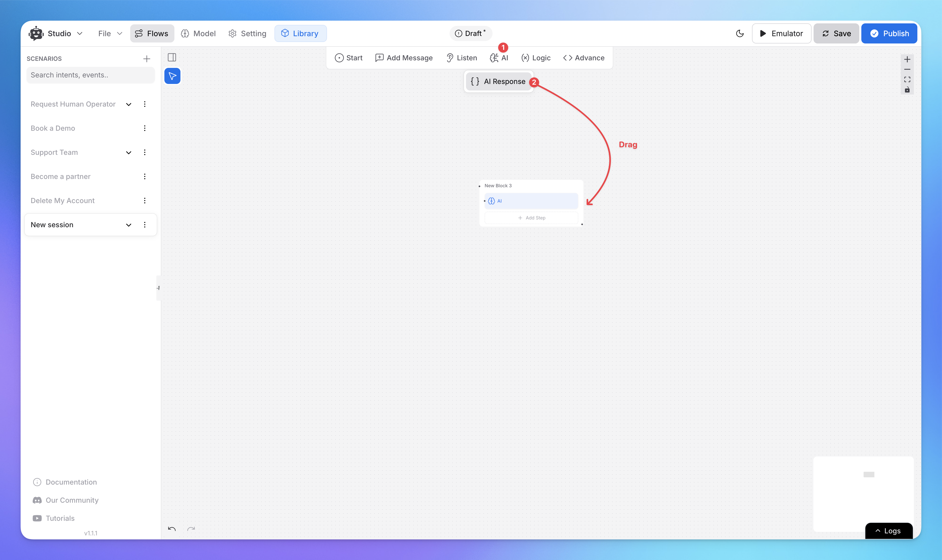This screenshot has width=942, height=560.
Task: Open options for New session
Action: pyautogui.click(x=145, y=225)
